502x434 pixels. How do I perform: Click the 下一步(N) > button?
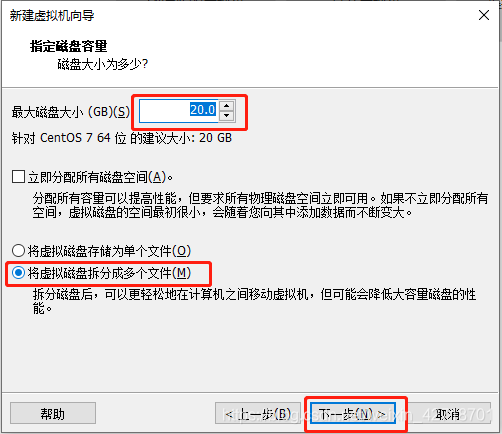tap(353, 414)
